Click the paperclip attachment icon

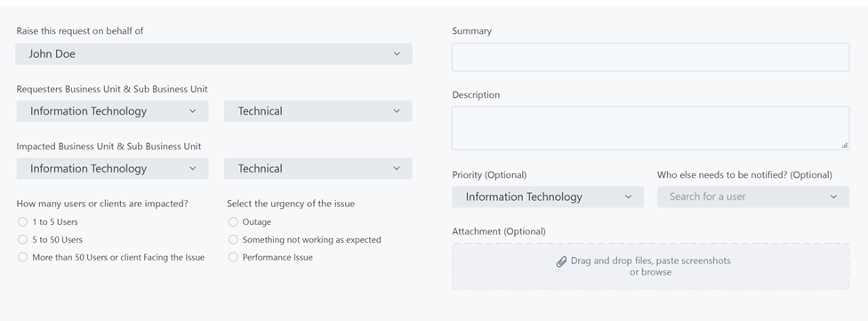561,261
